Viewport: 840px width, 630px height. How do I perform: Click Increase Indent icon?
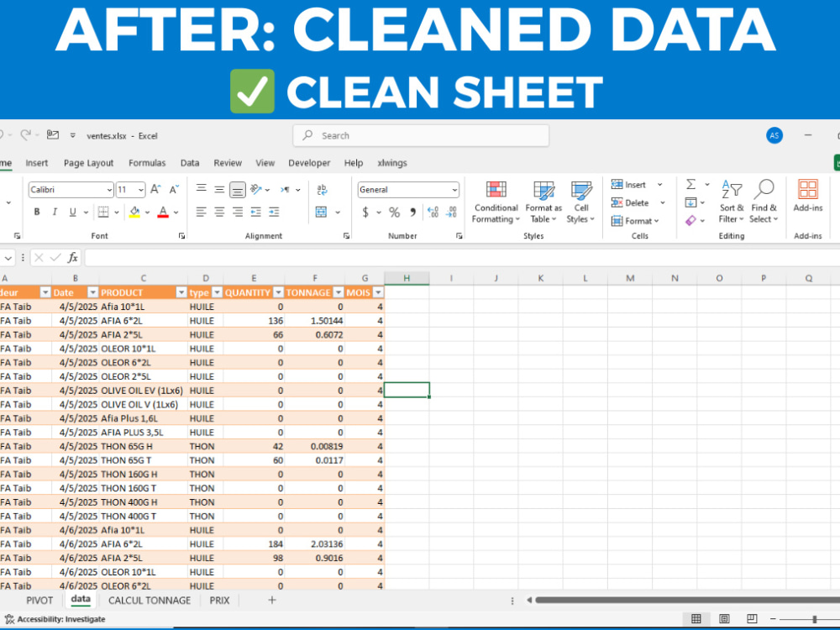(275, 213)
